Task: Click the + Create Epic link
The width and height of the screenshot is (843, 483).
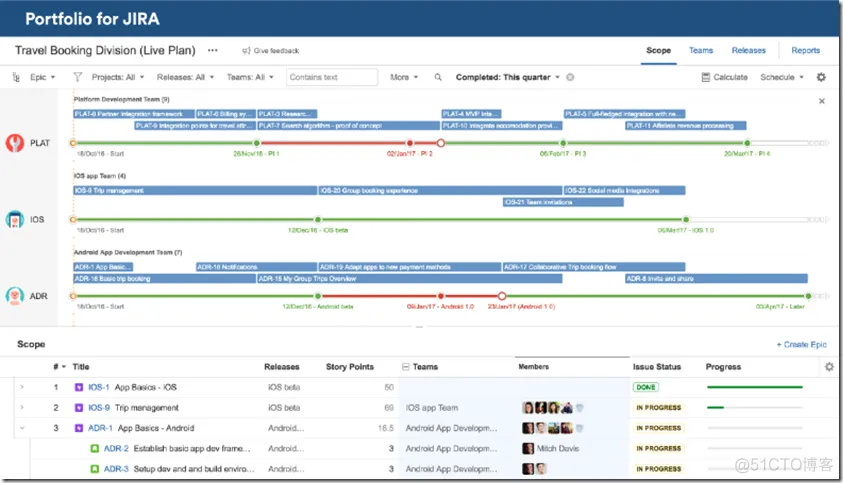Action: (x=801, y=345)
